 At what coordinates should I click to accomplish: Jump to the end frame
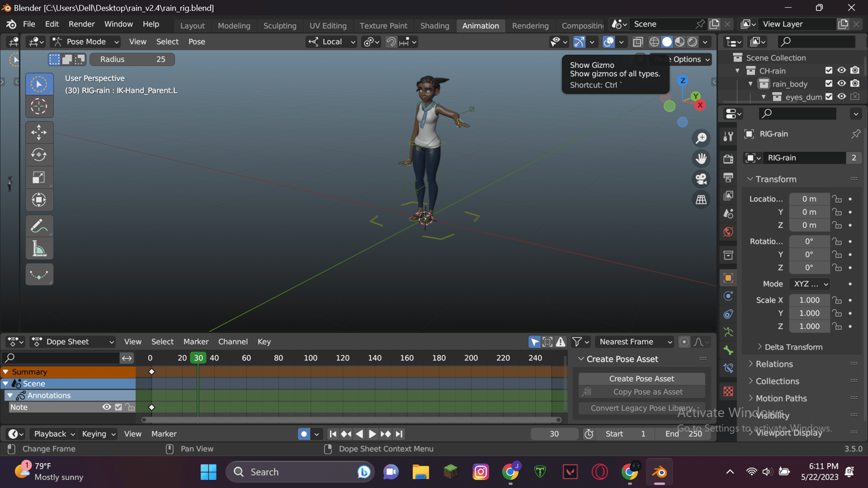[x=399, y=434]
